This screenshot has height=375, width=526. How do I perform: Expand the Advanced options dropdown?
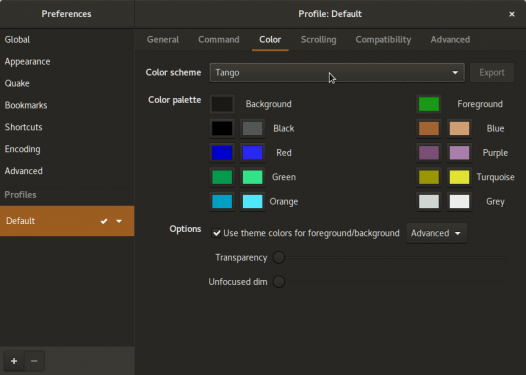436,233
